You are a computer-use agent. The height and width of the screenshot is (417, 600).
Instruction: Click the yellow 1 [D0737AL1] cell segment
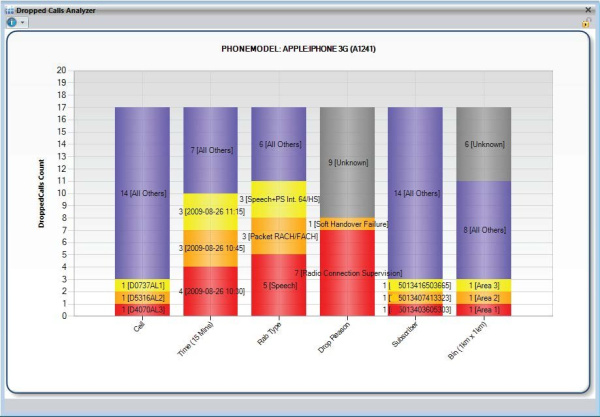[141, 285]
